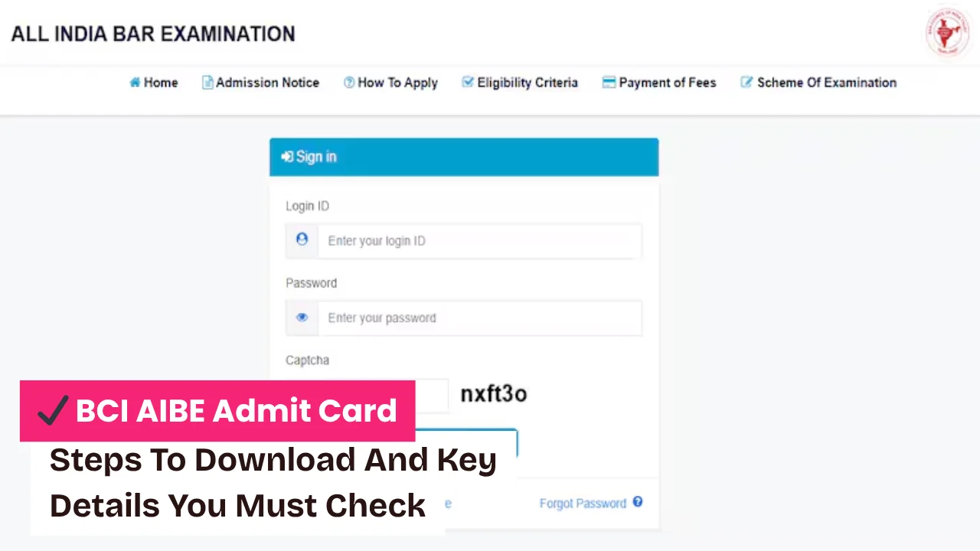980x551 pixels.
Task: Click the Bar Council of India logo
Action: click(x=947, y=34)
